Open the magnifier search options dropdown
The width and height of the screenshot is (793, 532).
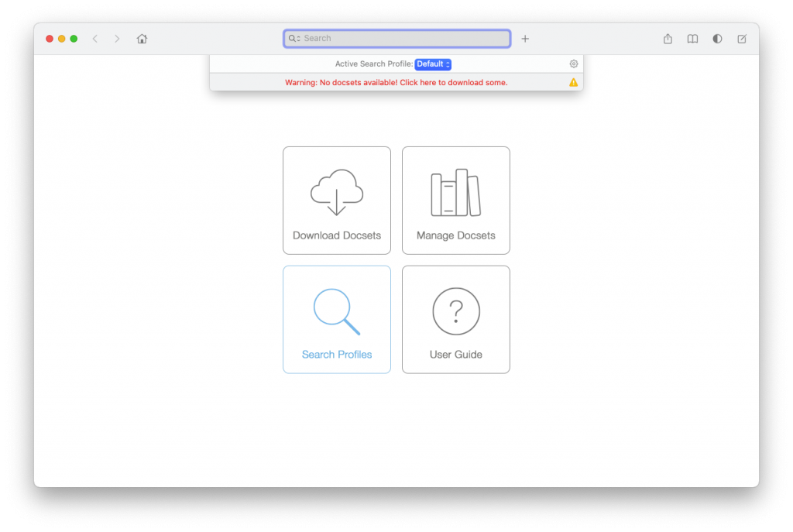coord(294,39)
